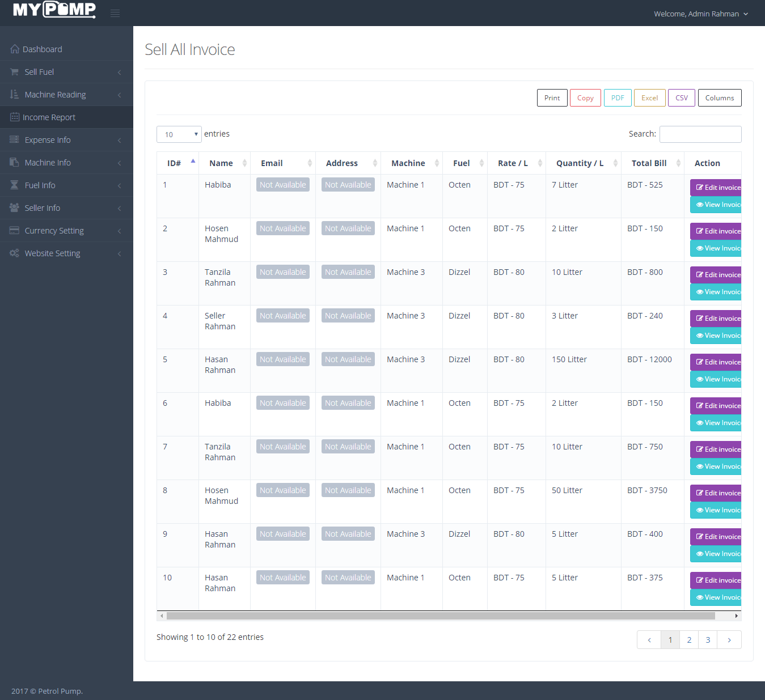Viewport: 765px width, 700px height.
Task: Toggle sorting on the Name column
Action: pyautogui.click(x=221, y=163)
